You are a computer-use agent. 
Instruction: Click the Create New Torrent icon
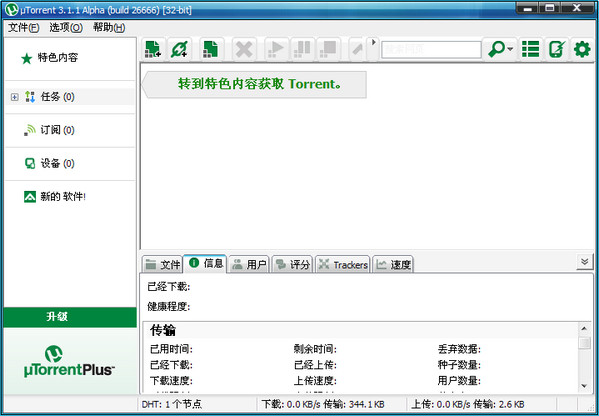pos(210,49)
